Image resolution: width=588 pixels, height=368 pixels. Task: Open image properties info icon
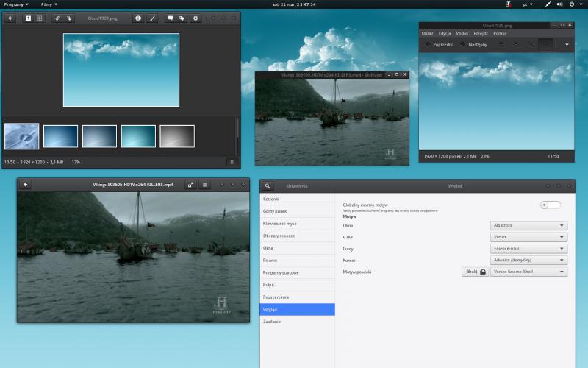(138, 18)
